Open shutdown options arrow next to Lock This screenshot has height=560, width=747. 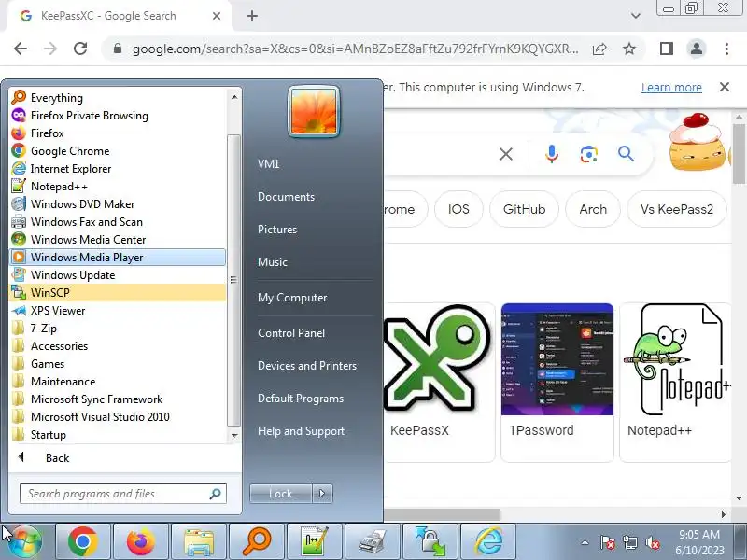coord(322,494)
